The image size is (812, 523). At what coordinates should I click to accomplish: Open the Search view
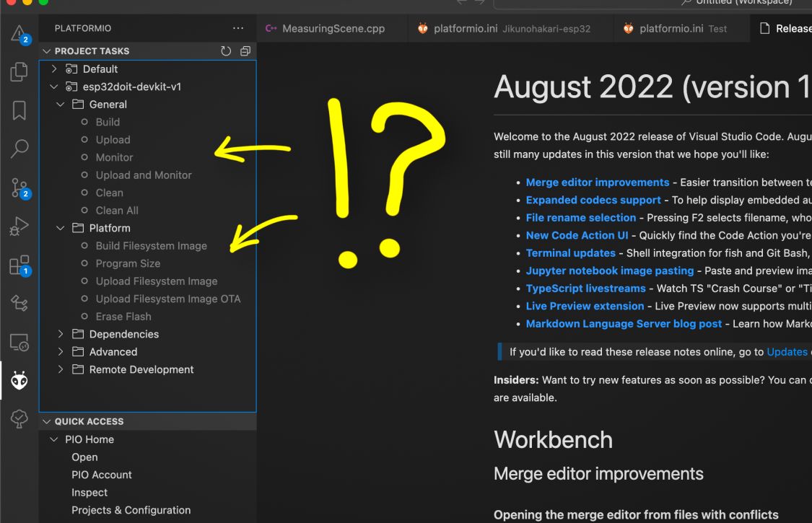[x=19, y=149]
